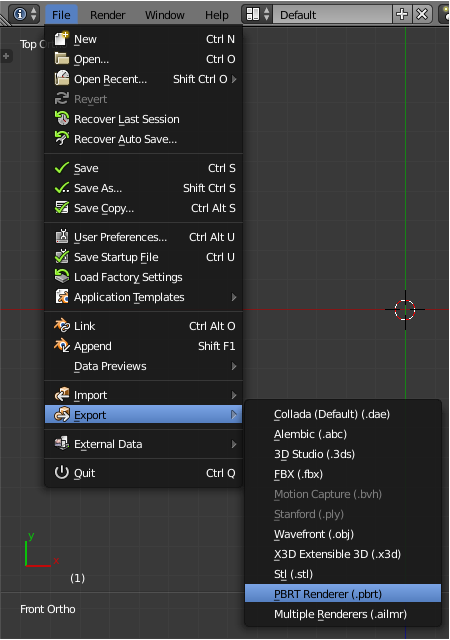
Task: Export as X3D Extensible 3D (.x3d)
Action: tap(343, 554)
